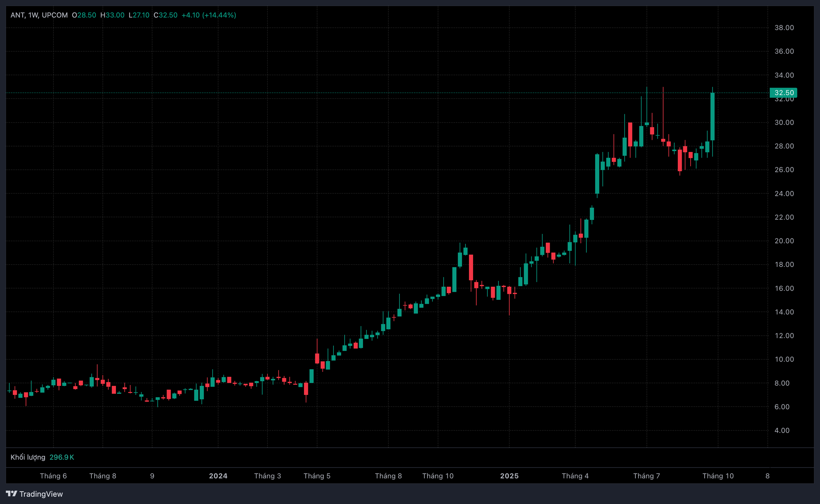Click the 2024 year label on time axis
The height and width of the screenshot is (504, 820).
point(218,476)
